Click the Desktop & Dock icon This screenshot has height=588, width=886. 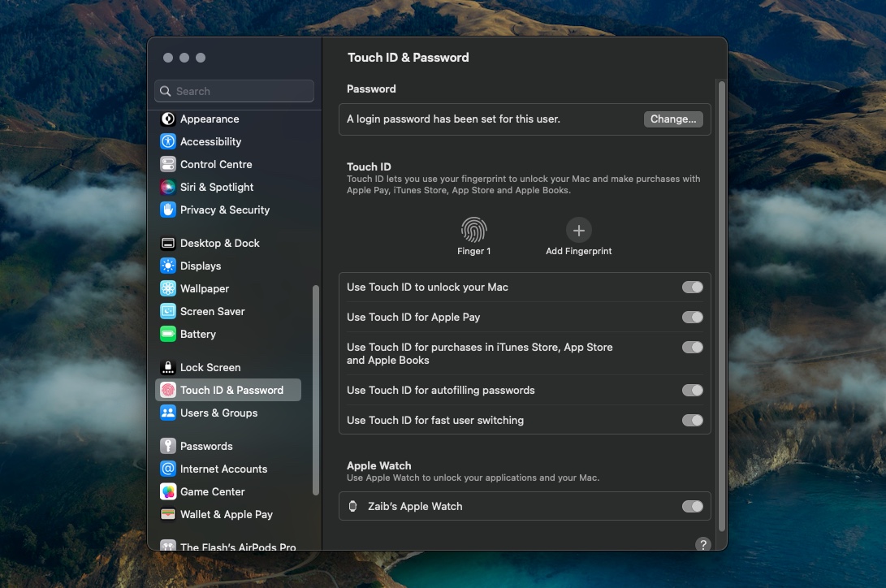[x=168, y=243]
